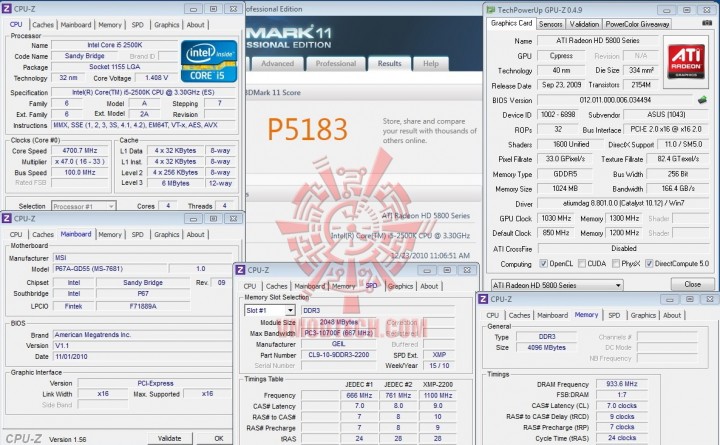
Task: Click the GPU Clock 1030 MHz field
Action: click(556, 219)
